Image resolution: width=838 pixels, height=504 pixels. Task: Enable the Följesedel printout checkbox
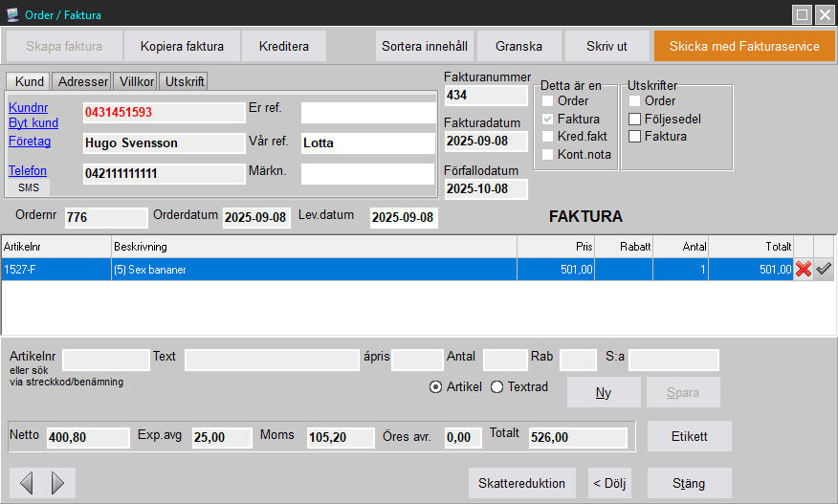634,119
